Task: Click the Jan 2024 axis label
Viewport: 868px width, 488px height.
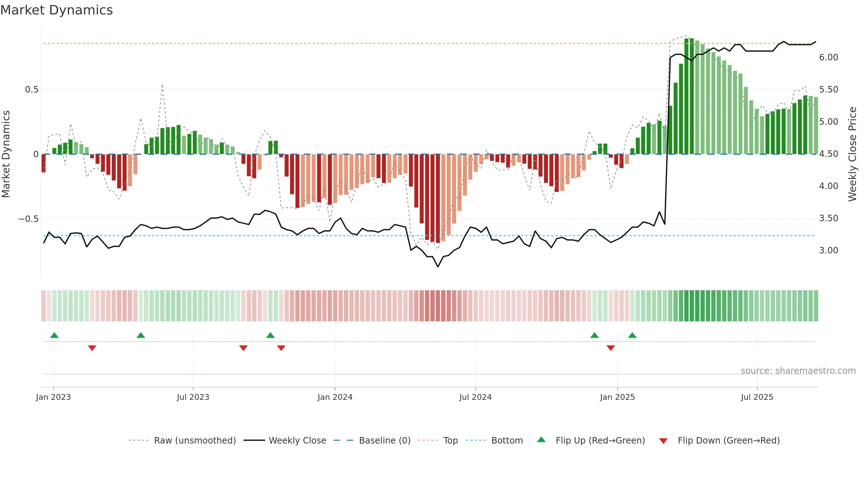Action: pyautogui.click(x=335, y=397)
